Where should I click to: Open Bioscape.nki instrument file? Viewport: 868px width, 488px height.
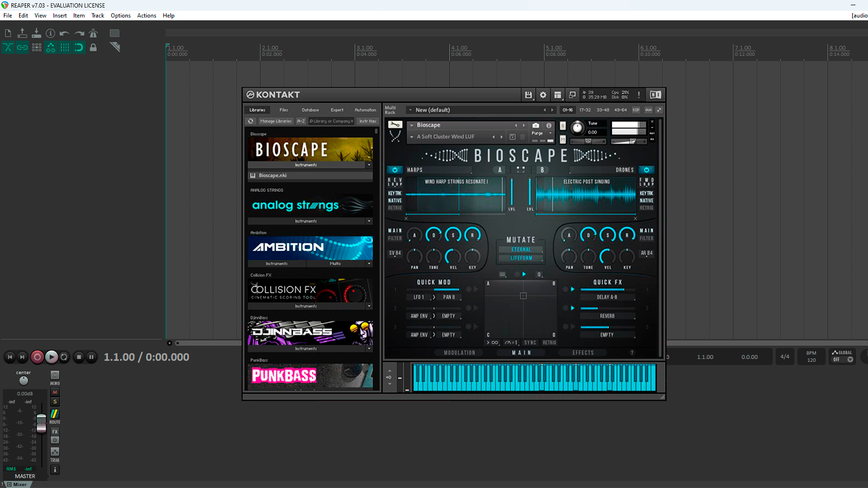(310, 175)
